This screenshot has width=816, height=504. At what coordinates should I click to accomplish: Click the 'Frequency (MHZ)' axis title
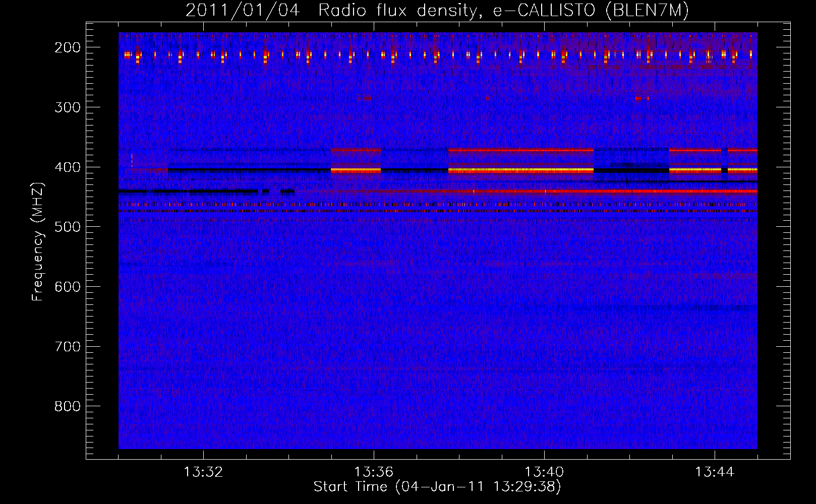(38, 241)
